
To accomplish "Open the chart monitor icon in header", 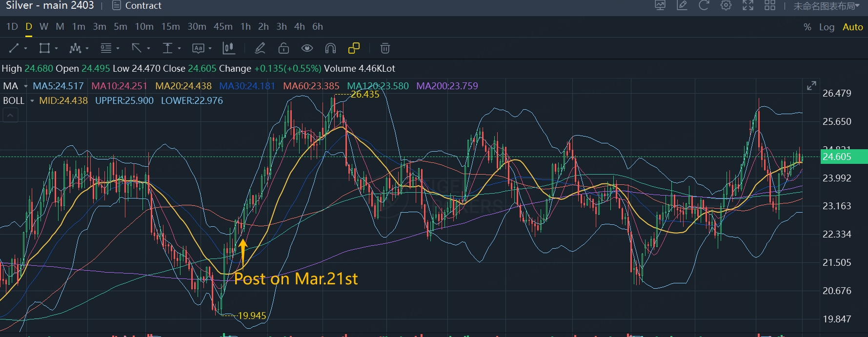I will [x=660, y=6].
